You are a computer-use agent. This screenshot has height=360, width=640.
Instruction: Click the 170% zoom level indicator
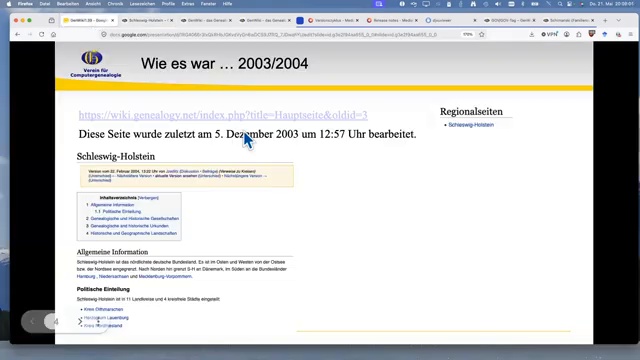(x=468, y=35)
